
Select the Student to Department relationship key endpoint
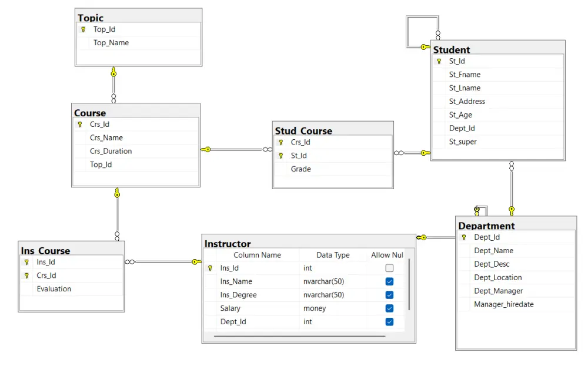point(512,211)
